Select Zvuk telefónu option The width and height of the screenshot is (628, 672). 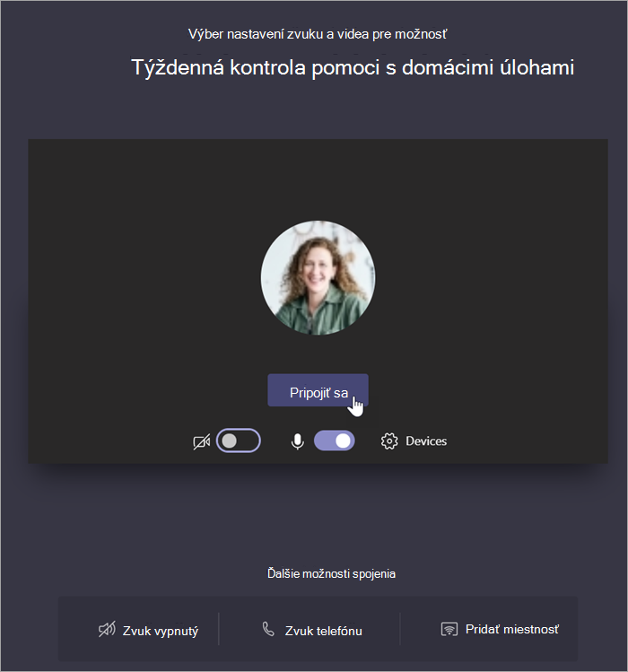[x=324, y=631]
